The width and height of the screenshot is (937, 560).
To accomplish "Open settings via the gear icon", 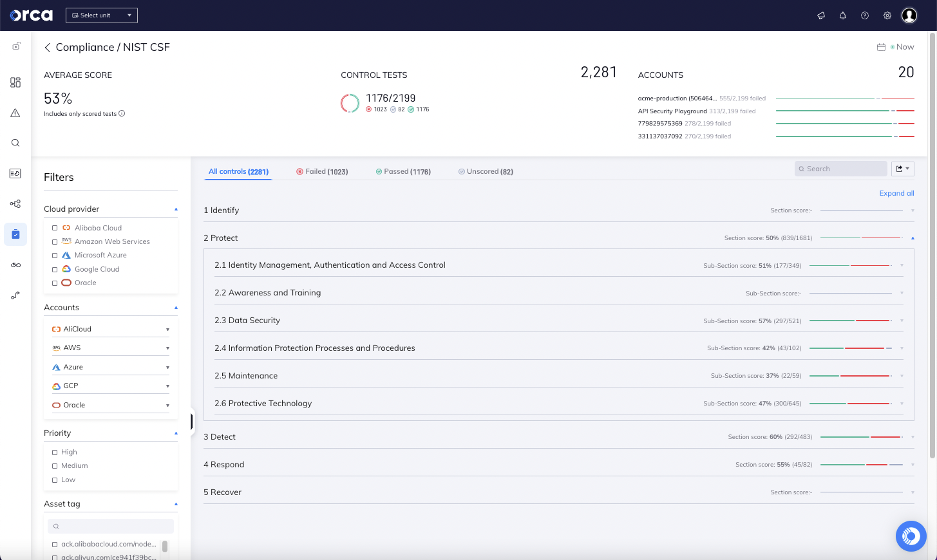I will 887,15.
